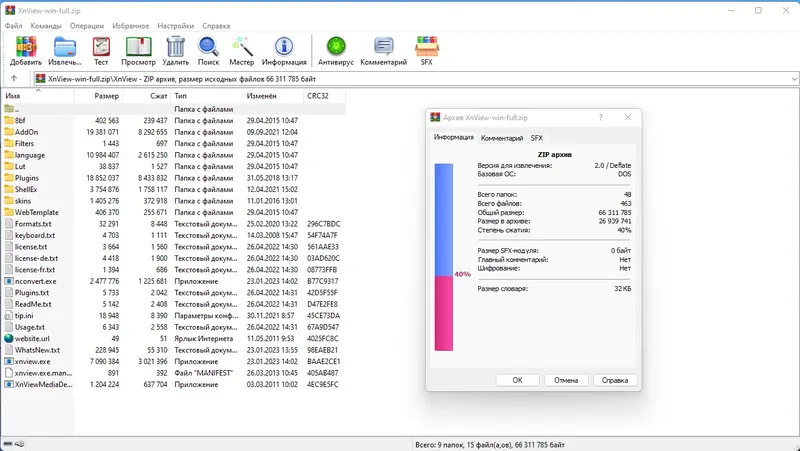The width and height of the screenshot is (800, 451).
Task: Click the Извлечь (Extract) toolbar icon
Action: (65, 46)
